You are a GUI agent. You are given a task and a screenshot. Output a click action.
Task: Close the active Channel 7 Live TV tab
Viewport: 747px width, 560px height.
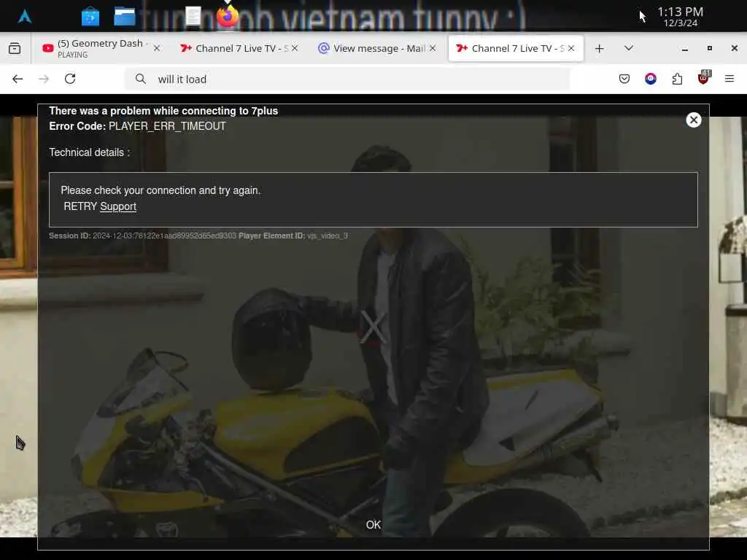pos(571,48)
